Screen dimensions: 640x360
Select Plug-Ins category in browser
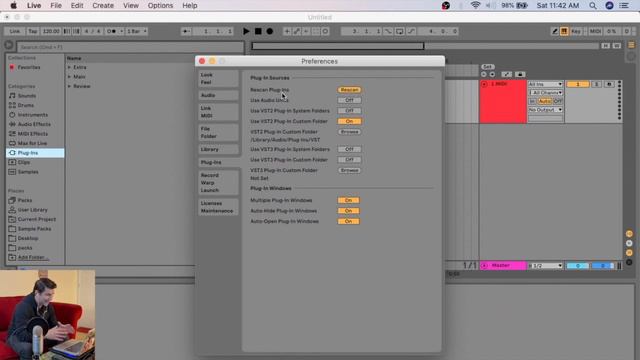[35, 153]
